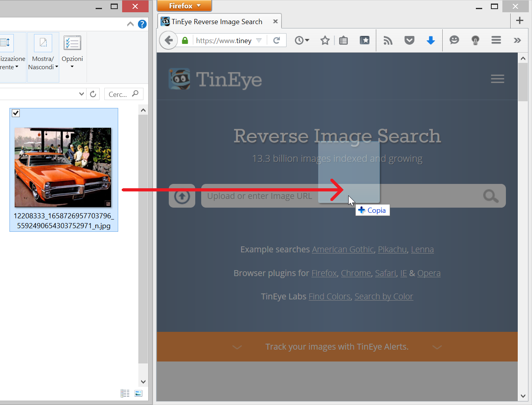Uncheck the selected image file checkbox
This screenshot has width=532, height=405.
16,113
